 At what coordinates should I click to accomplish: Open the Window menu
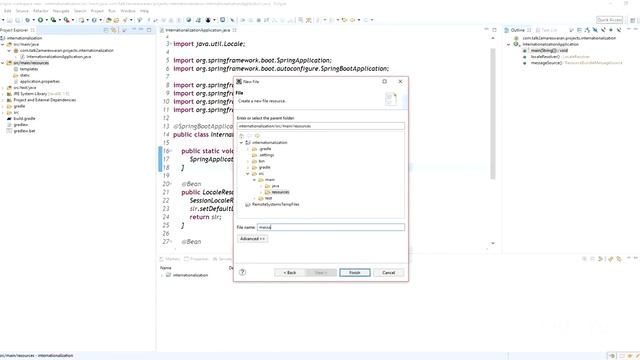(128, 11)
